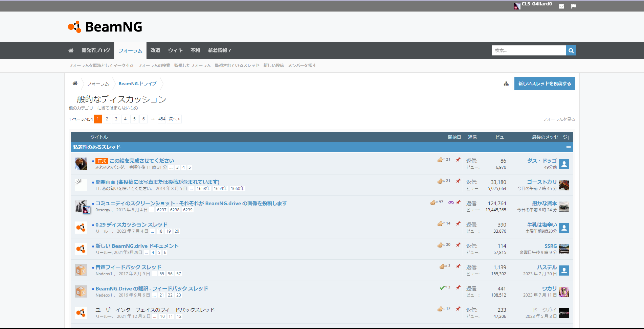Open ユーザーインターフェイスのフィードバックスレッド
Viewport: 644px width, 329px height.
155,310
